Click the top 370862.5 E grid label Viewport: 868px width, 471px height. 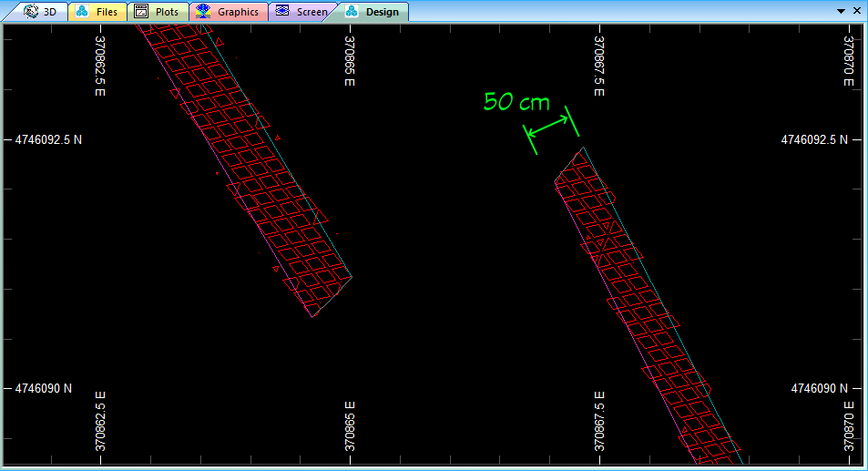[100, 61]
